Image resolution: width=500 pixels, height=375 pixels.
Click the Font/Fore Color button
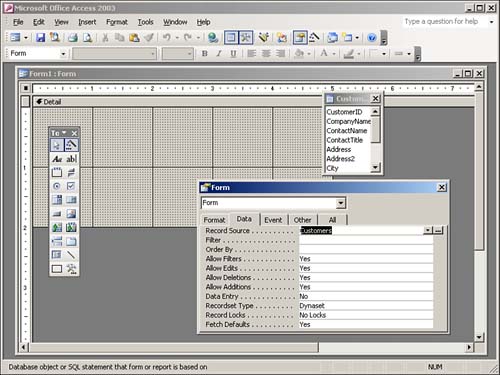point(324,53)
